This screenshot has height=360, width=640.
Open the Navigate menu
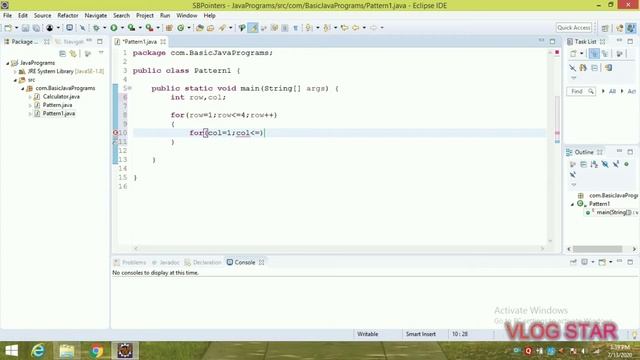(x=96, y=16)
